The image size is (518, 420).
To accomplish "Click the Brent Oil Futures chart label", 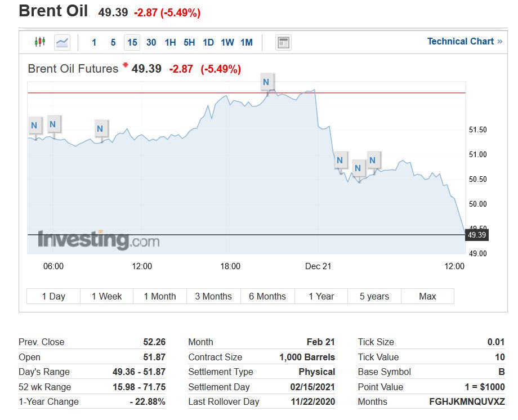I will [x=73, y=69].
